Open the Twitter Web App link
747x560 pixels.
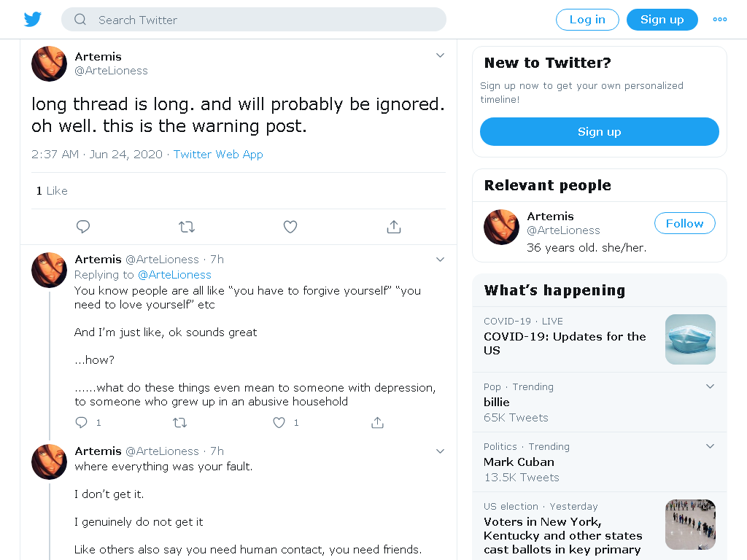point(218,155)
